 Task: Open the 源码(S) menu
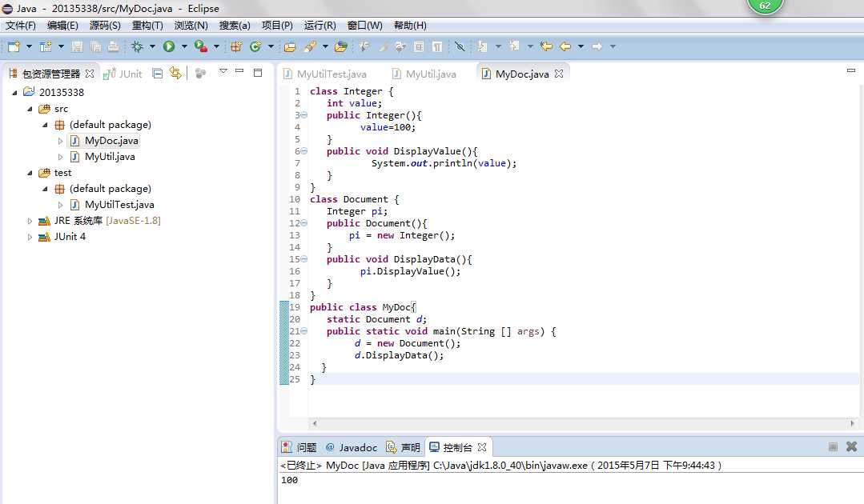(x=105, y=26)
